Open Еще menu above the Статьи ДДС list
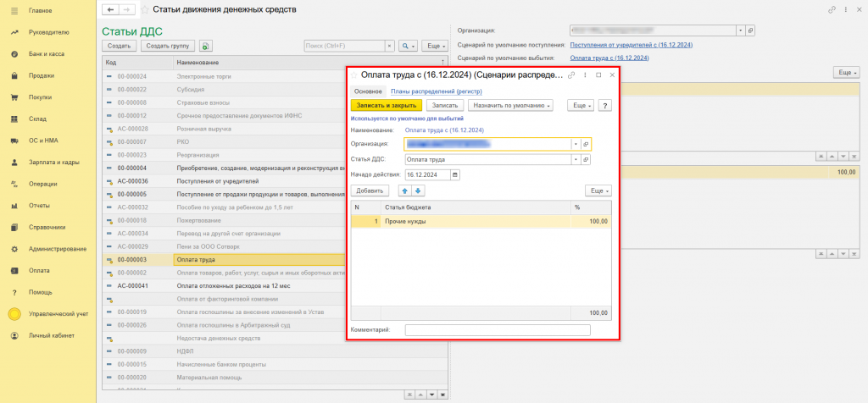Screen dimensions: 868x403 435,46
